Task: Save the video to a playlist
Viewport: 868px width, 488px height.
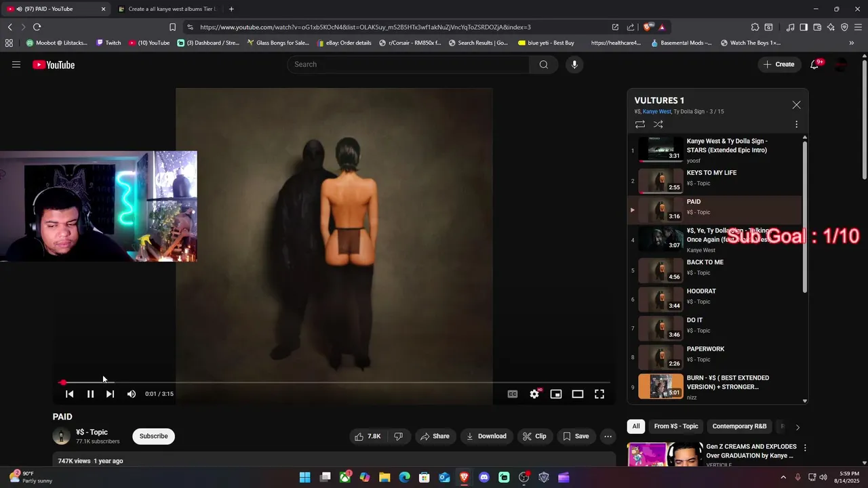Action: [576, 436]
